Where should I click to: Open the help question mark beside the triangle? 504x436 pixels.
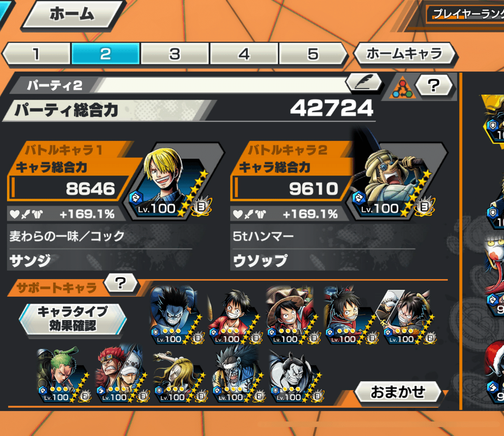(434, 86)
